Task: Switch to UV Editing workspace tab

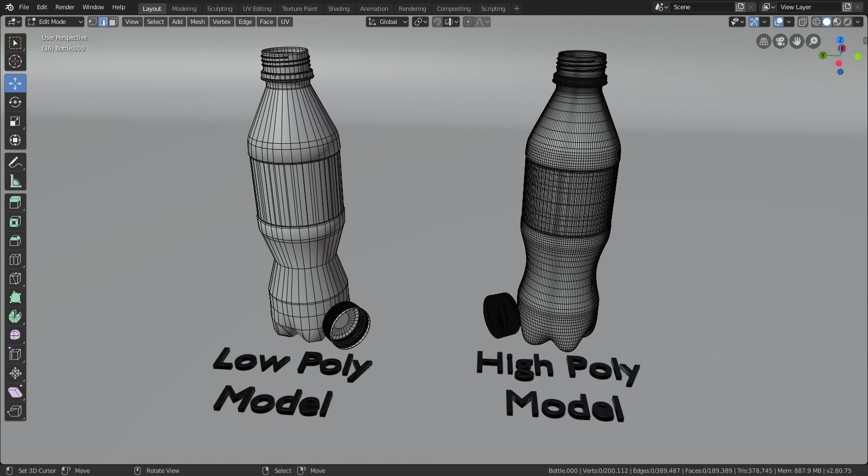Action: click(257, 9)
